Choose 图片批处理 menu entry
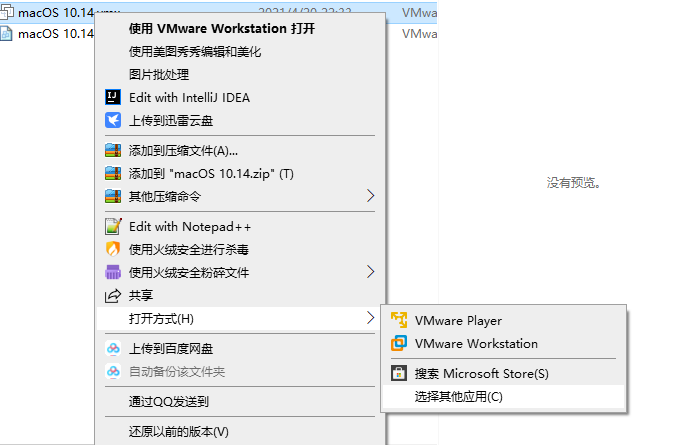Image resolution: width=678 pixels, height=445 pixels. tap(159, 74)
